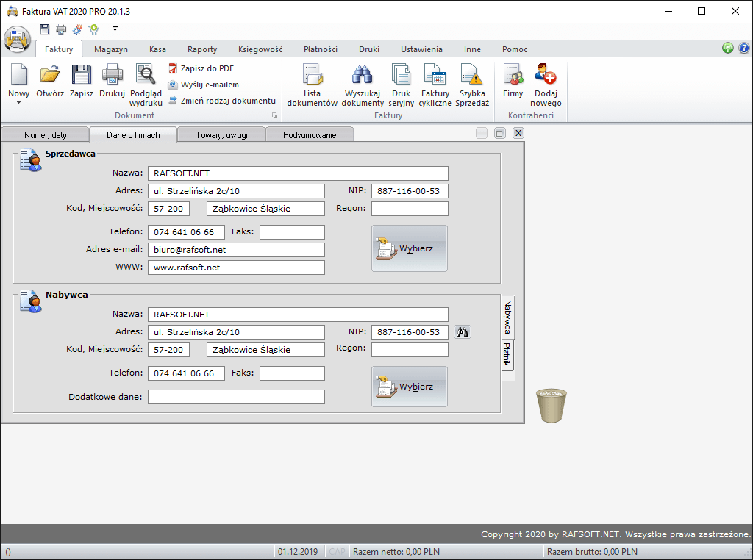
Task: Click the Sprzedawca Nazwa field
Action: coord(298,173)
